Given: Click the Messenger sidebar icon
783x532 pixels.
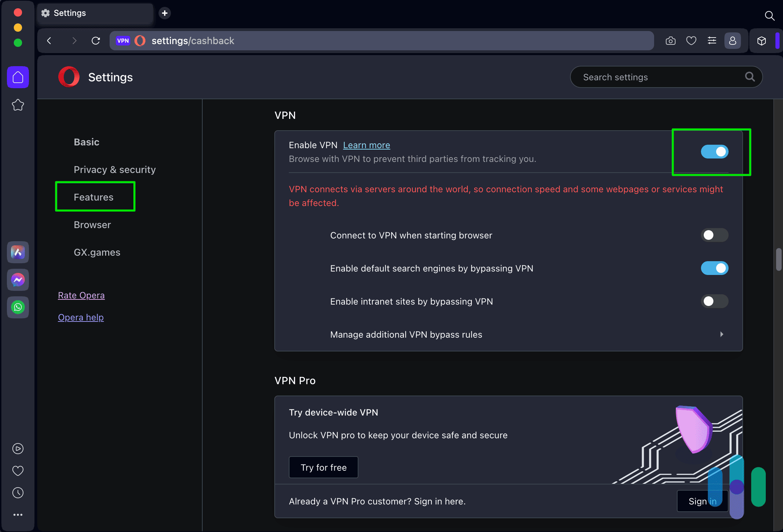Looking at the screenshot, I should [18, 280].
